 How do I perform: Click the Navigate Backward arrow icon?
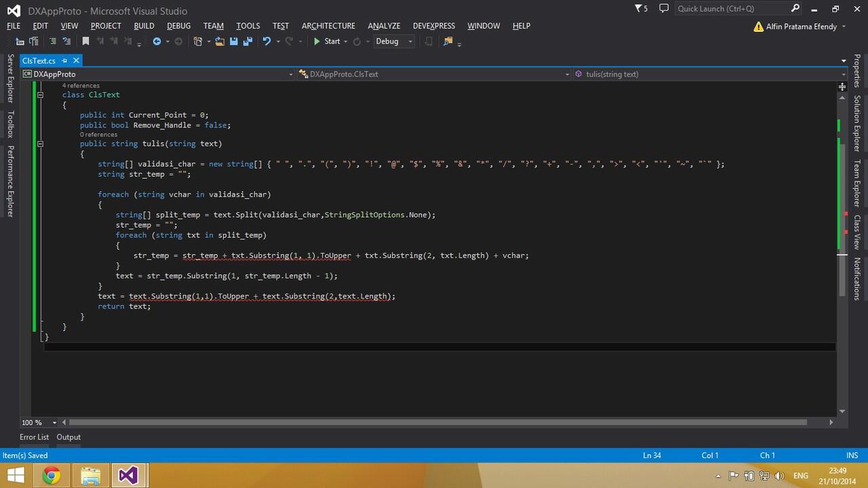click(x=157, y=41)
